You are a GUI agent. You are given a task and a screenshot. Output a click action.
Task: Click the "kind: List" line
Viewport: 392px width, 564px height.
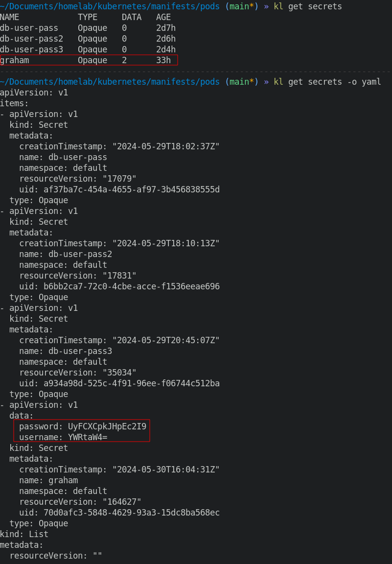[x=24, y=534]
